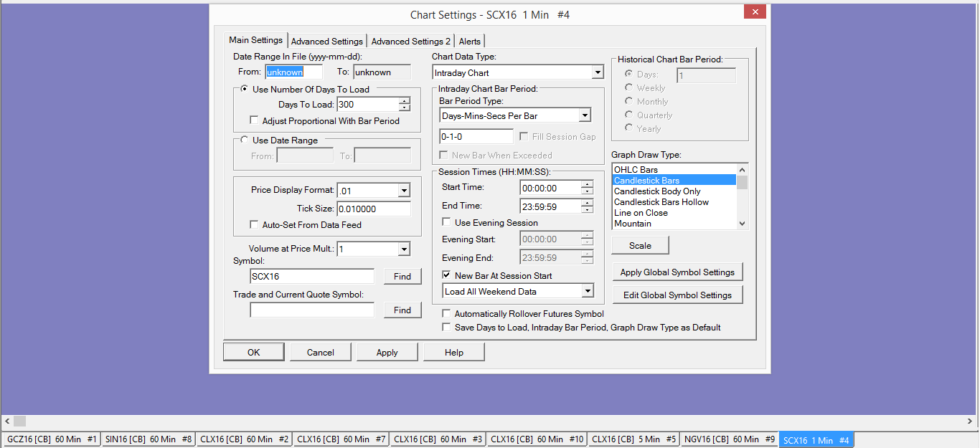Select Candlestick Bars Hollow draw type
This screenshot has width=980, height=448.
(674, 201)
